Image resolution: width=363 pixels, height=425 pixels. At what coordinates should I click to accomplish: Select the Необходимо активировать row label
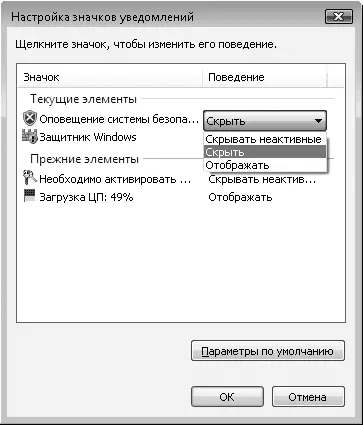[x=115, y=179]
